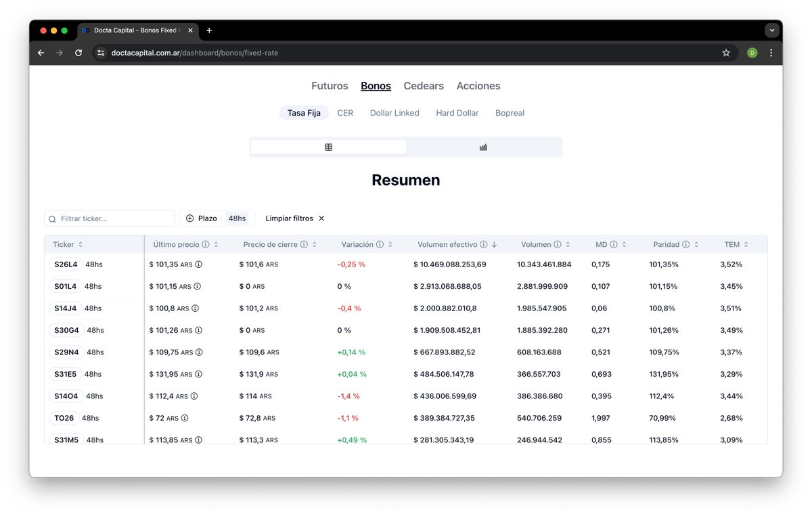Click info icon in TO26 price cell
Viewport: 812px width, 516px height.
[x=185, y=418]
